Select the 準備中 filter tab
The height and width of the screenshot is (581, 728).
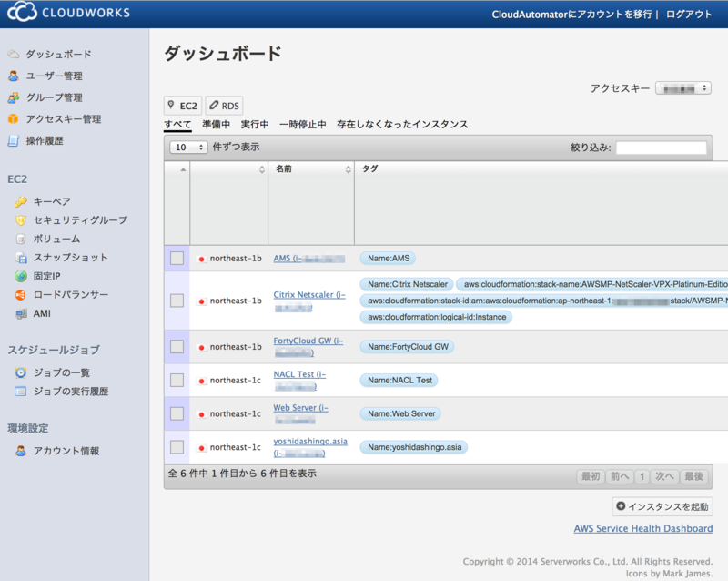pyautogui.click(x=216, y=125)
